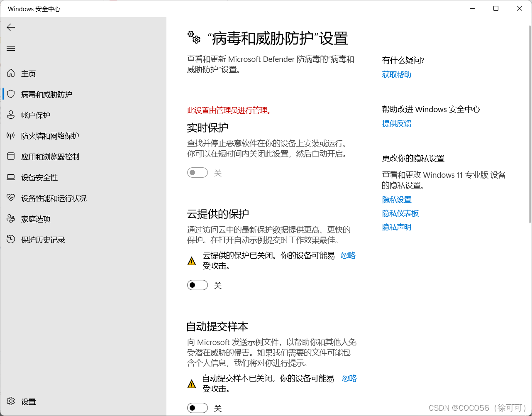Enable the 自动提交样本 switch
532x416 pixels.
click(198, 408)
